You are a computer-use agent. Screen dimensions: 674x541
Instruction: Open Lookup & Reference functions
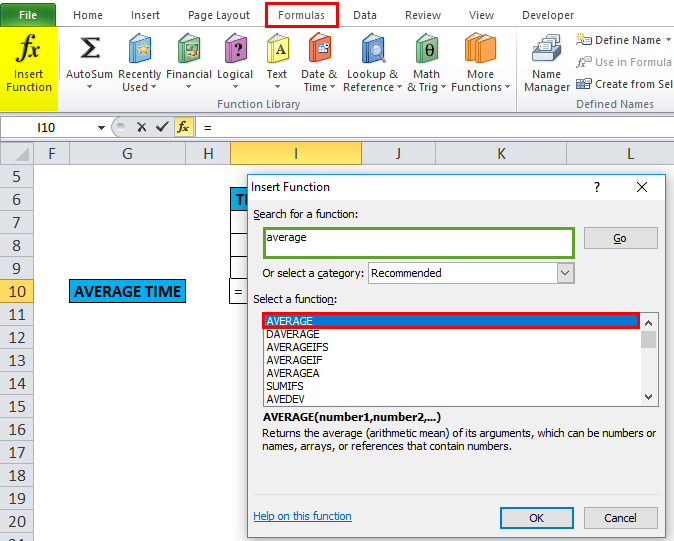pyautogui.click(x=372, y=63)
